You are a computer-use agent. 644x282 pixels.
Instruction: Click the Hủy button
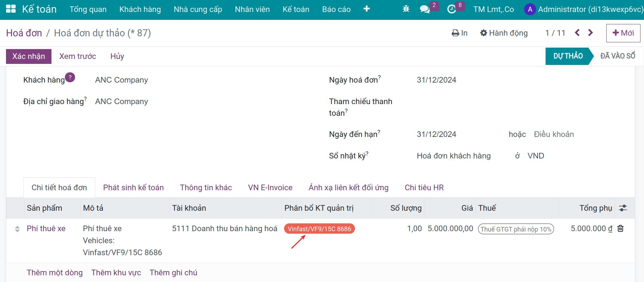[x=117, y=56]
